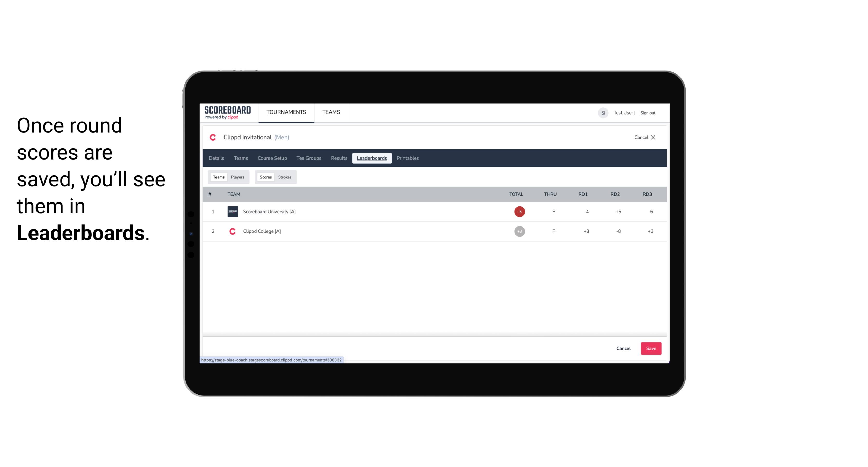868x467 pixels.
Task: Click the tournament URL link at bottom
Action: coord(272,359)
